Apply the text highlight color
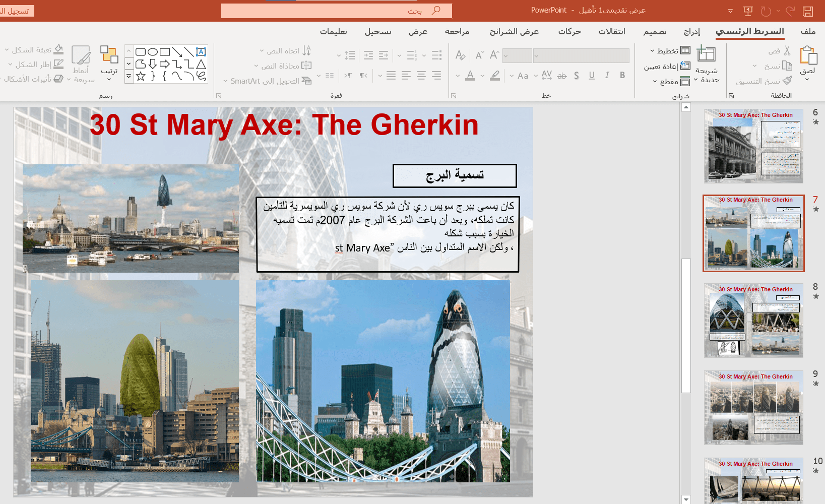825x504 pixels. pos(495,76)
